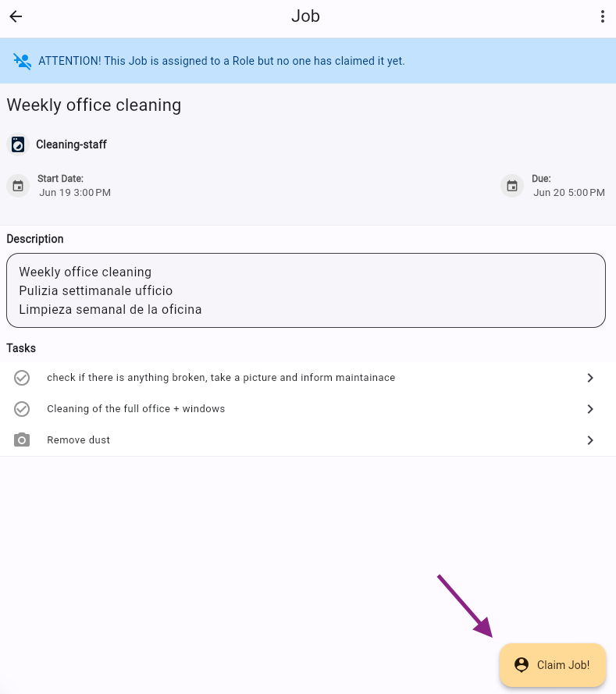Click the unassigned person icon in banner
The height and width of the screenshot is (694, 616).
coord(23,61)
